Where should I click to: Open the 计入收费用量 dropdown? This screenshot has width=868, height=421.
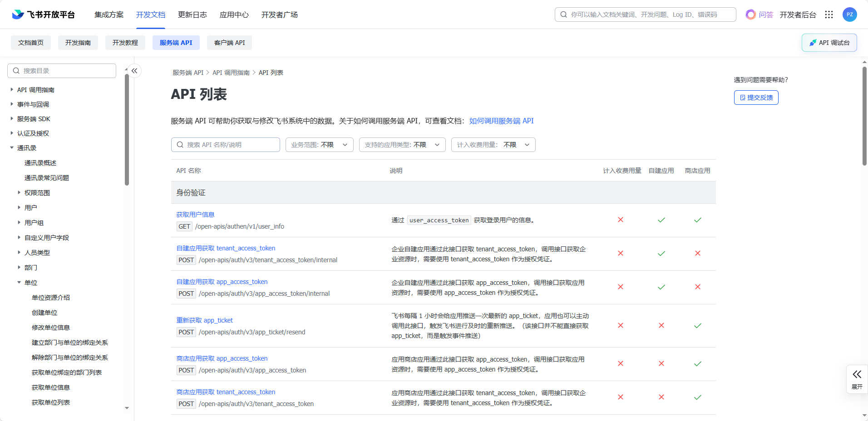[x=493, y=145]
